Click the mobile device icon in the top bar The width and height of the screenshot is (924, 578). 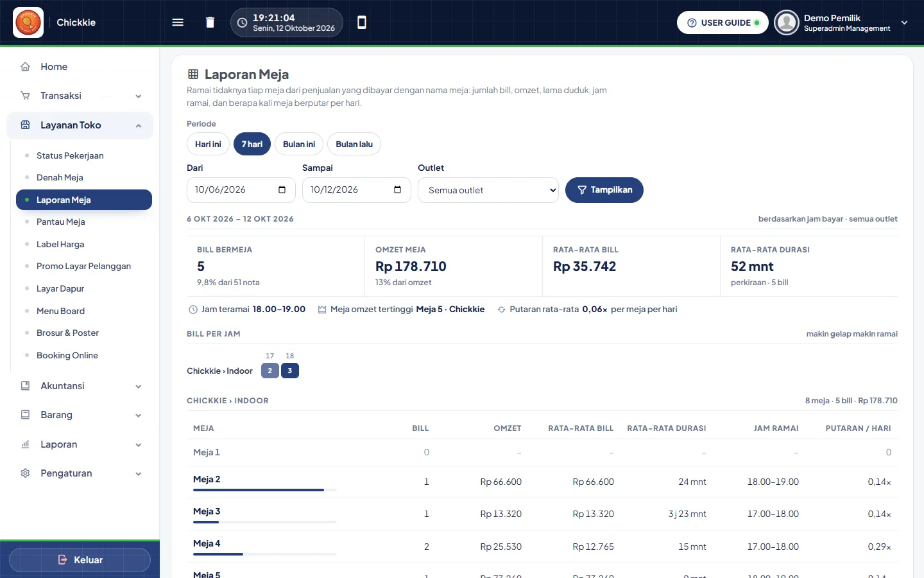tap(362, 22)
